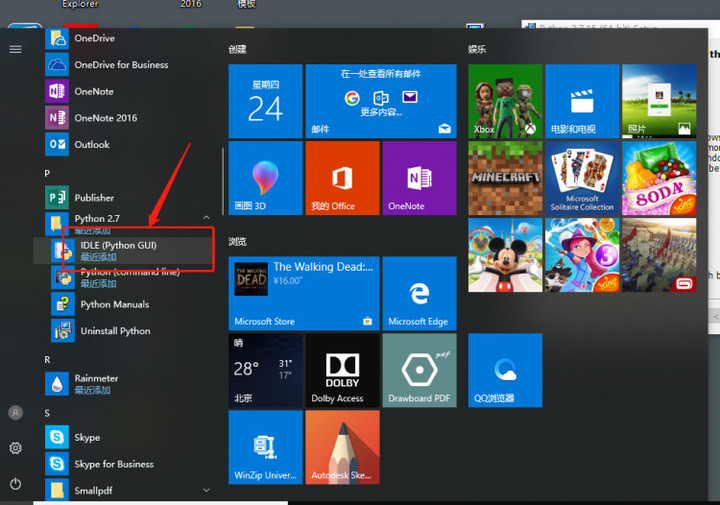Open the Candy Crush Soda tile
Image resolution: width=720 pixels, height=505 pixels.
pyautogui.click(x=659, y=178)
